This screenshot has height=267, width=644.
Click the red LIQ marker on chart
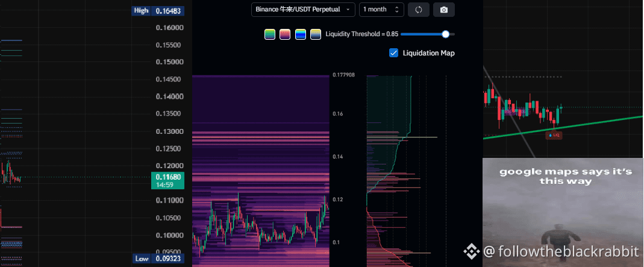(x=554, y=135)
